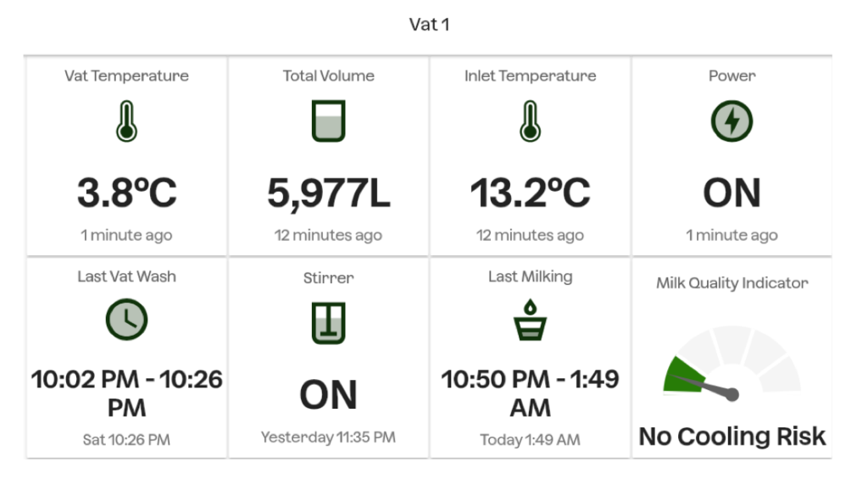Click the Vat 1 title heading
This screenshot has width=868, height=485.
(429, 25)
